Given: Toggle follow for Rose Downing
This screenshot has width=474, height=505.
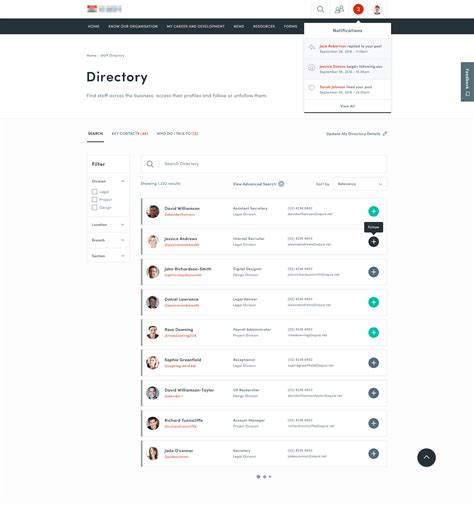Looking at the screenshot, I should point(373,332).
